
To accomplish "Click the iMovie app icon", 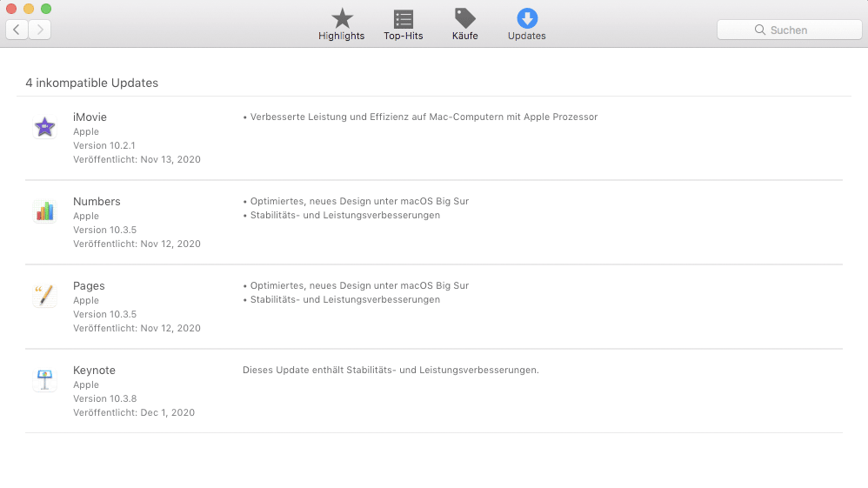I will [x=45, y=127].
